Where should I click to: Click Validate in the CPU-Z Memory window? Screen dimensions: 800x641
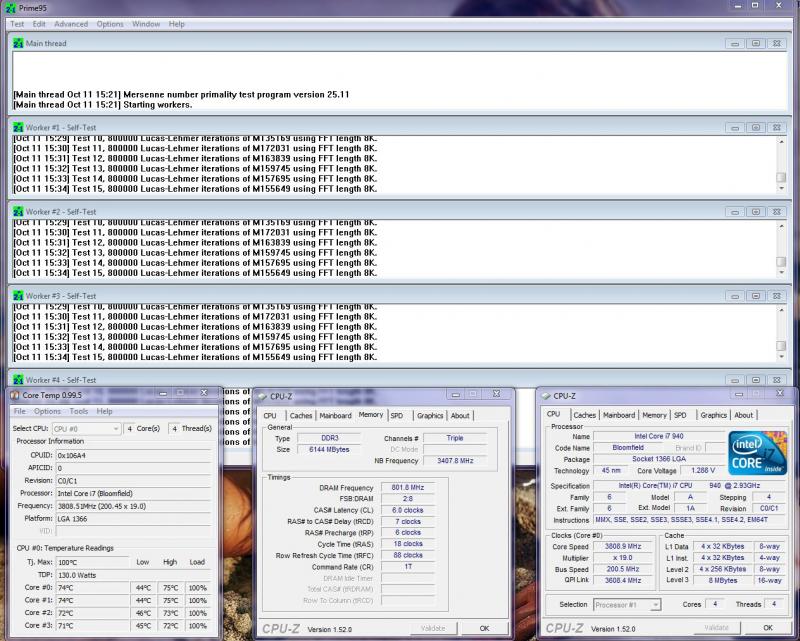click(x=433, y=628)
